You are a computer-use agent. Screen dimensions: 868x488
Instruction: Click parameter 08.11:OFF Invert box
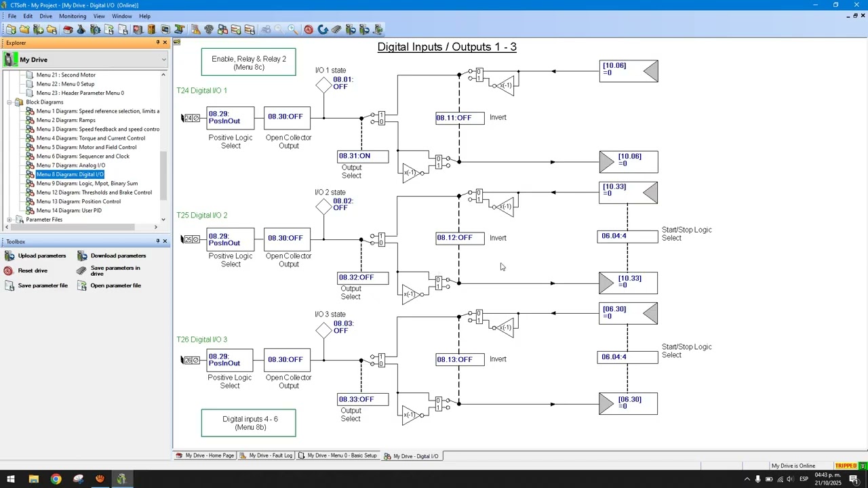pos(460,118)
